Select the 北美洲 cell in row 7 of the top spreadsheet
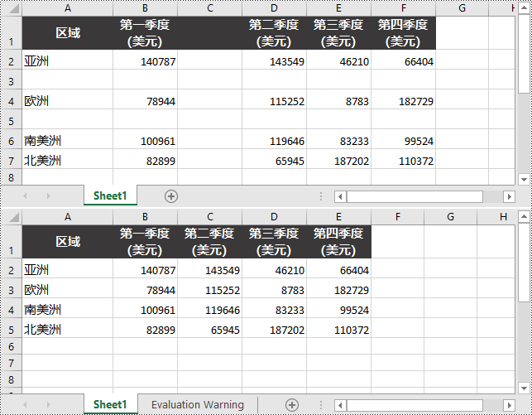532x415 pixels. coord(68,159)
